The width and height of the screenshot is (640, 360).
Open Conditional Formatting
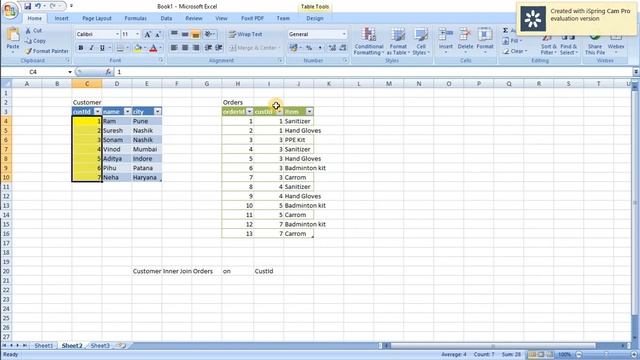pyautogui.click(x=369, y=41)
